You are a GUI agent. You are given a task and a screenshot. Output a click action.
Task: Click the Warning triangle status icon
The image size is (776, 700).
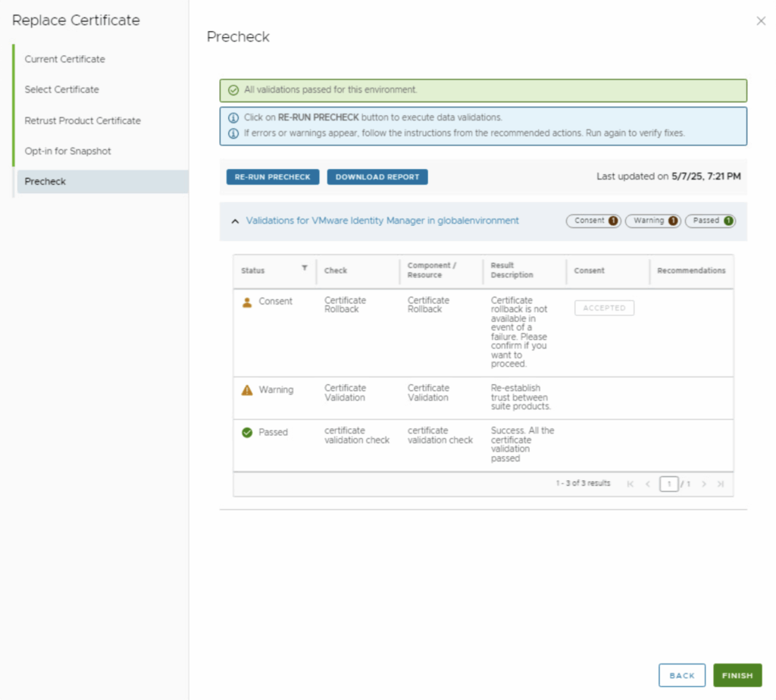pos(247,390)
